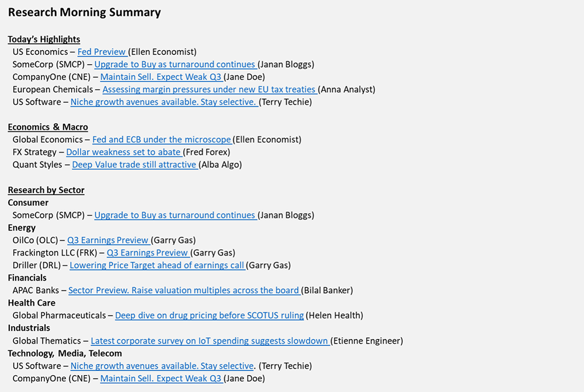Open OilCo Q3 Earnings Preview link
Screen dimensions: 584x392
click(x=109, y=240)
